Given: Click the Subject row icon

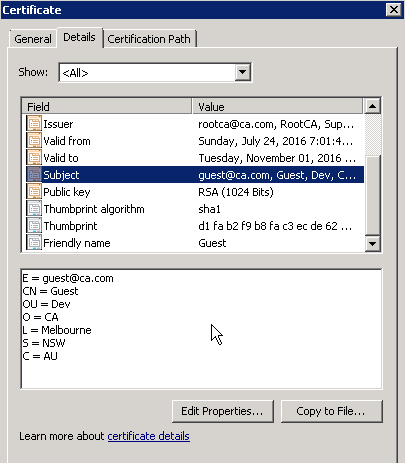Looking at the screenshot, I should 34,175.
